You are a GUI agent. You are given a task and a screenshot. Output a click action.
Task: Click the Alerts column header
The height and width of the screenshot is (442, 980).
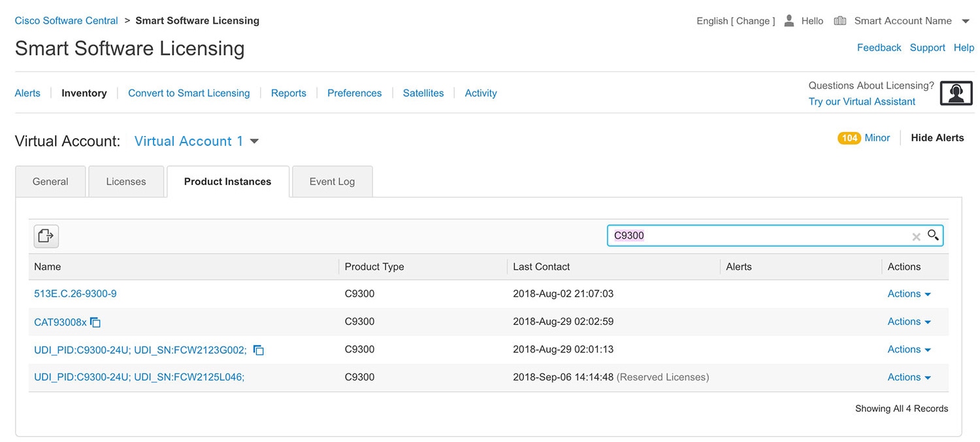(739, 267)
